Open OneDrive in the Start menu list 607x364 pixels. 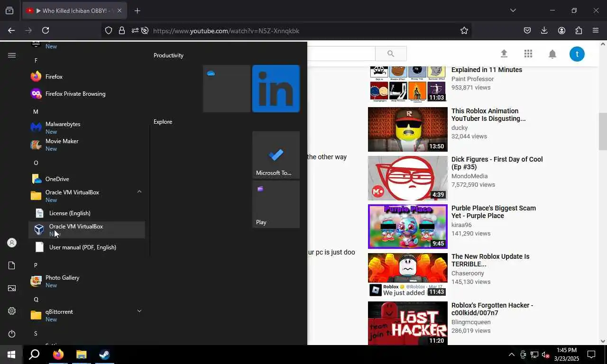(87, 179)
